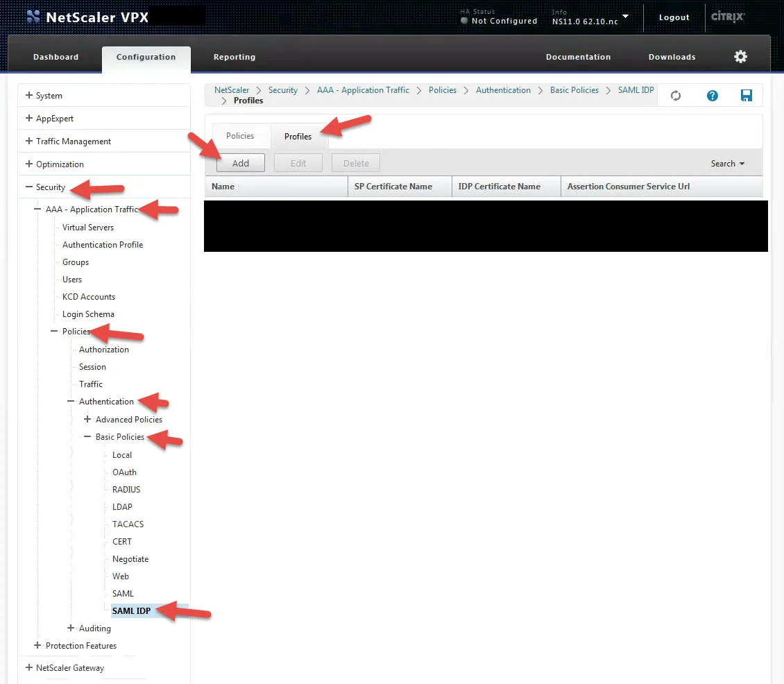Open the Documentation menu item

pos(578,57)
